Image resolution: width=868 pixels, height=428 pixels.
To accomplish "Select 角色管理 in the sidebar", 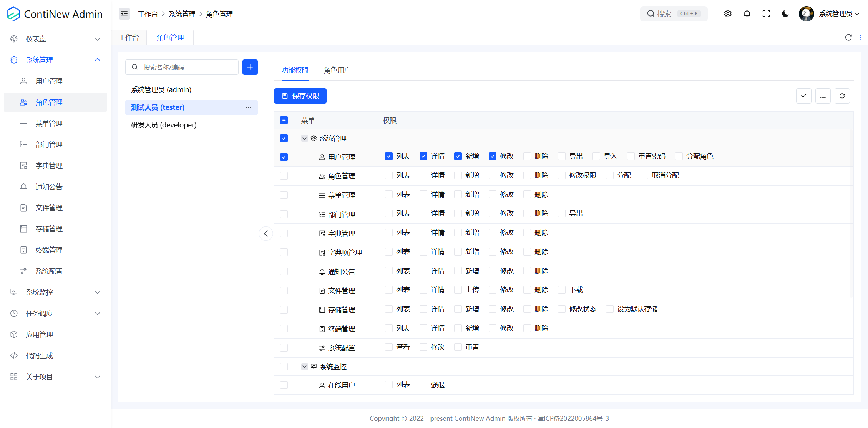I will 55,102.
